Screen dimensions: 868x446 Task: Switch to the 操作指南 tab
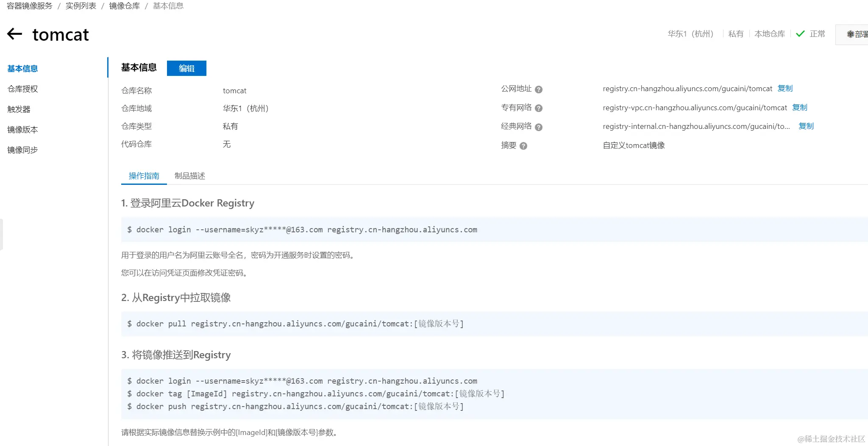click(x=144, y=176)
